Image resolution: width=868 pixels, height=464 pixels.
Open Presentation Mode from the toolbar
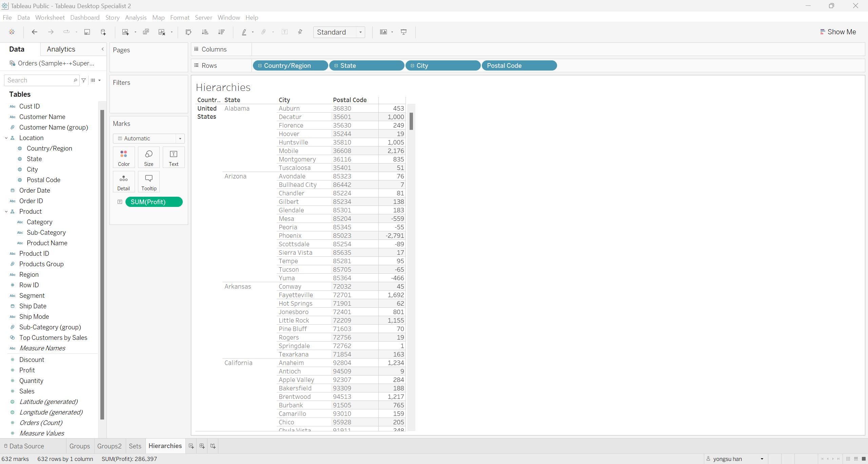point(403,32)
